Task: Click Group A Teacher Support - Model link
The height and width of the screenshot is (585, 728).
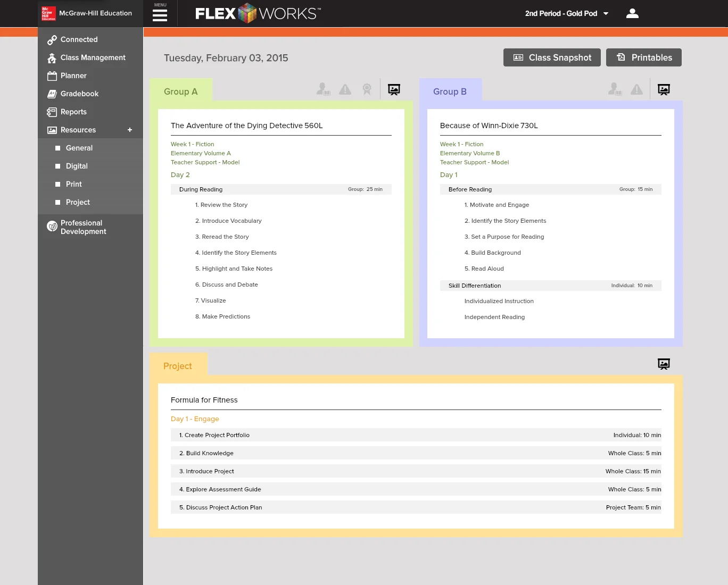Action: pyautogui.click(x=205, y=162)
